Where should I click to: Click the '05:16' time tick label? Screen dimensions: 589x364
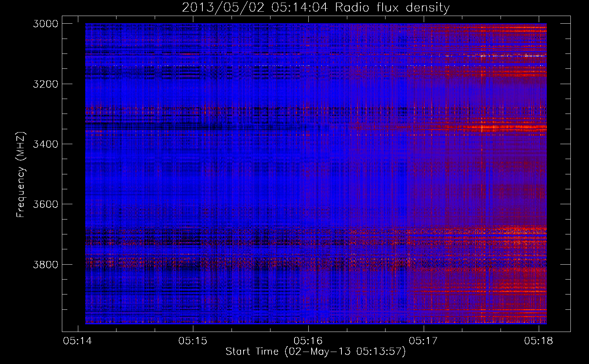[x=308, y=341]
